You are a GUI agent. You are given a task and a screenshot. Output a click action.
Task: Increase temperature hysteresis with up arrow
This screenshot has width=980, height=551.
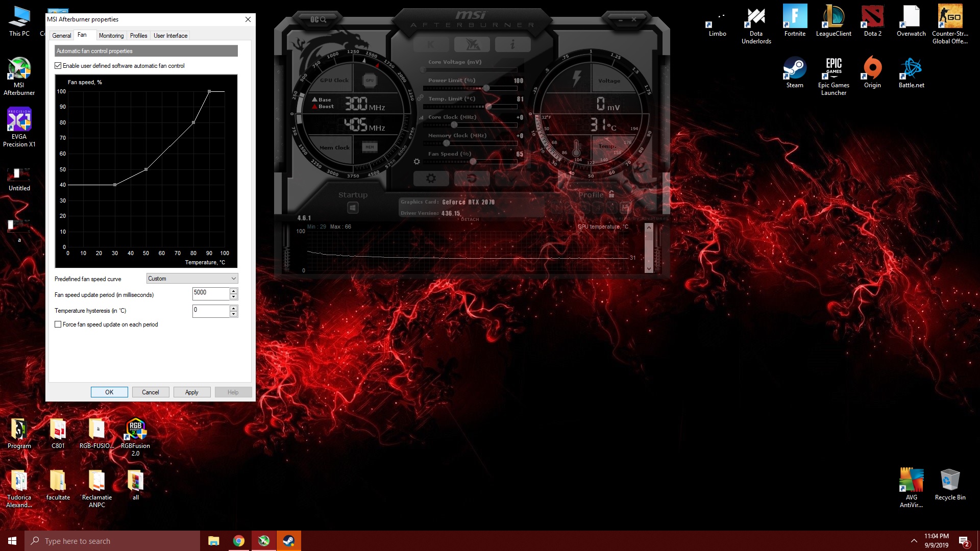233,308
